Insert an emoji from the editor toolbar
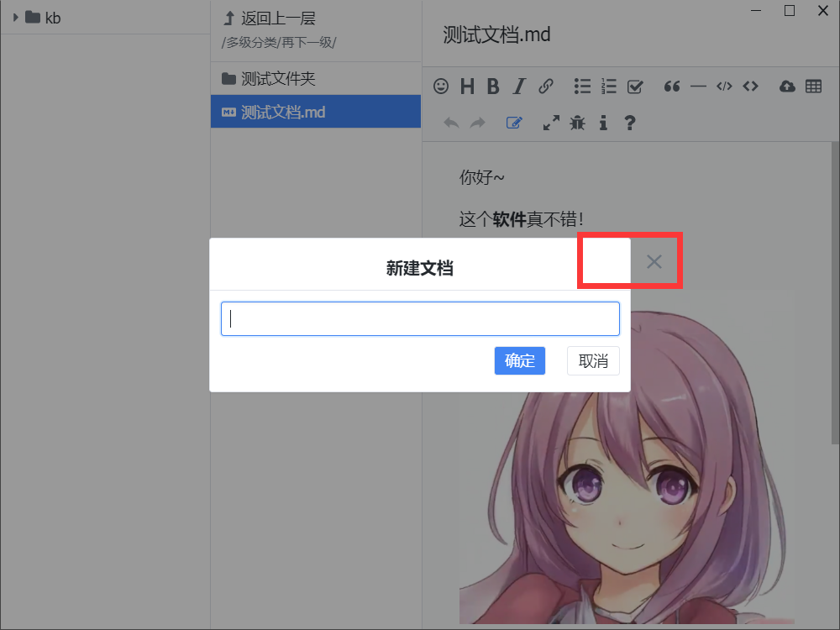 pyautogui.click(x=441, y=86)
